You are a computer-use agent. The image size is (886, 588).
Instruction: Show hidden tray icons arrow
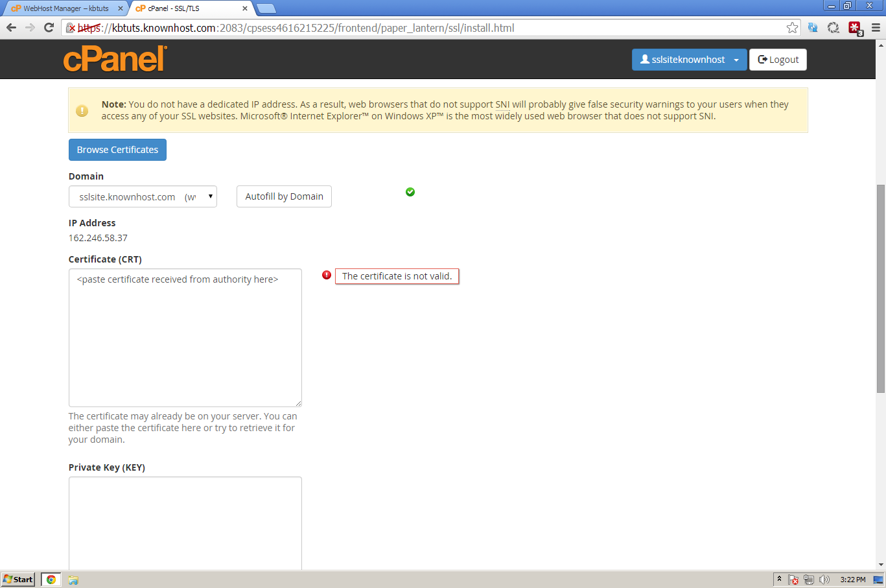[x=779, y=579]
